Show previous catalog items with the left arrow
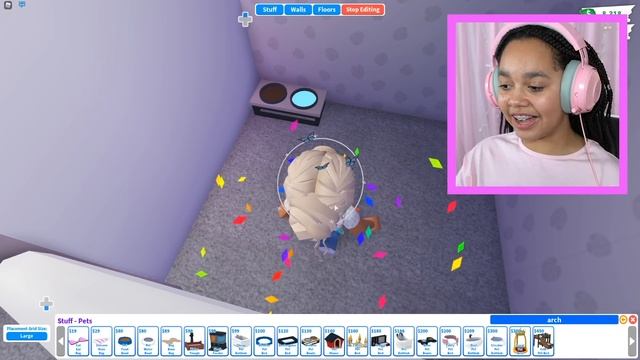 tap(61, 341)
